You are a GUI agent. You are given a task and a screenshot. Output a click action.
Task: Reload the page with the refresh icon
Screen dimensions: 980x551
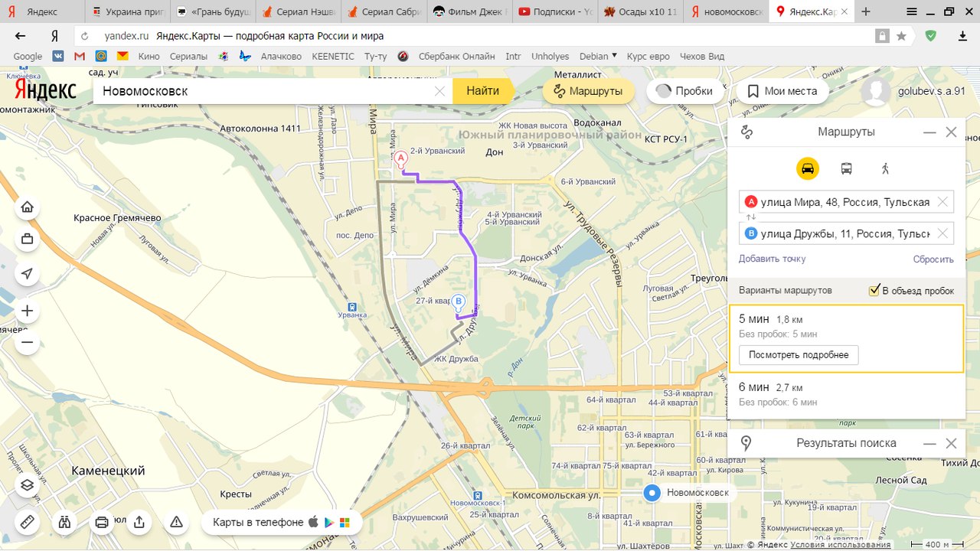(x=85, y=36)
